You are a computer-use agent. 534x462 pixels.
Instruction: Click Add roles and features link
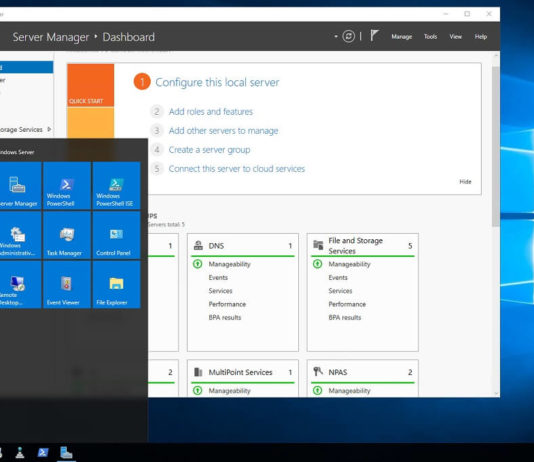tap(211, 112)
